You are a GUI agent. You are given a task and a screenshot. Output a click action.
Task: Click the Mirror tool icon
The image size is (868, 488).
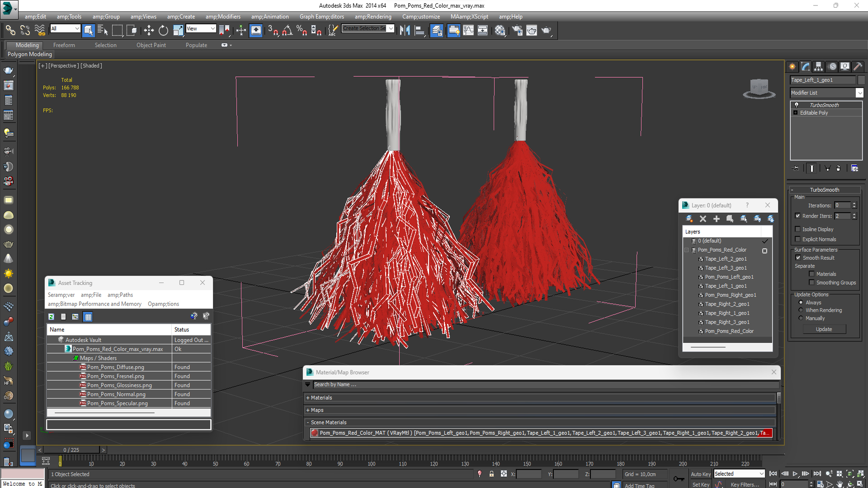point(405,30)
